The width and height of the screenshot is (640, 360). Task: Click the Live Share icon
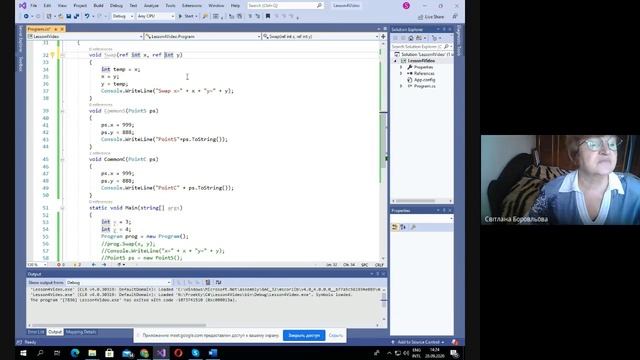click(421, 17)
